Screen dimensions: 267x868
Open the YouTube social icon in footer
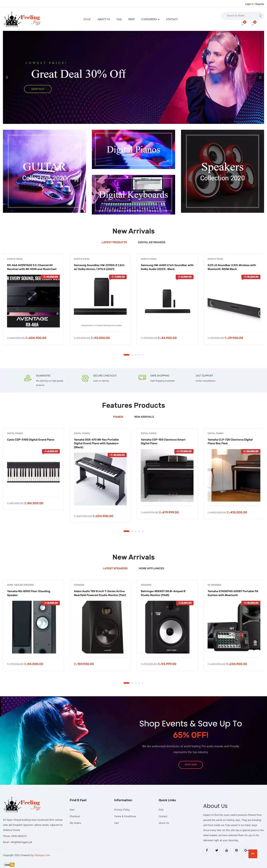click(227, 850)
